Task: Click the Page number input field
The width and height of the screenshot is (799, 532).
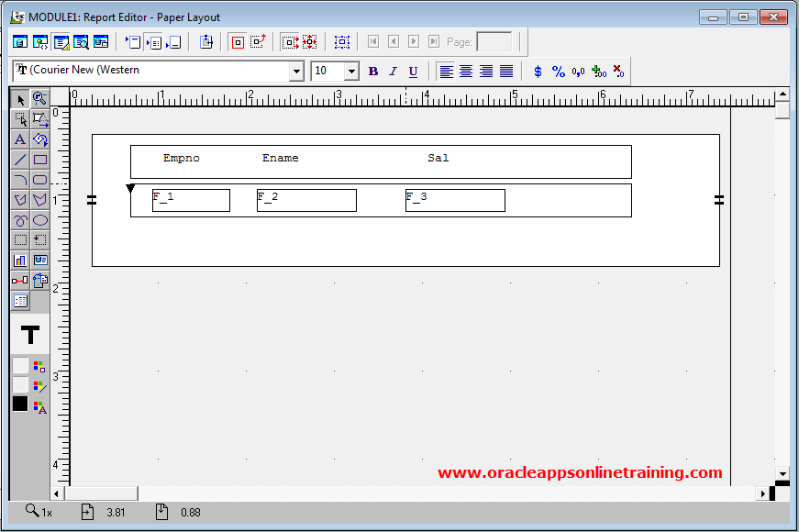Action: coord(494,41)
